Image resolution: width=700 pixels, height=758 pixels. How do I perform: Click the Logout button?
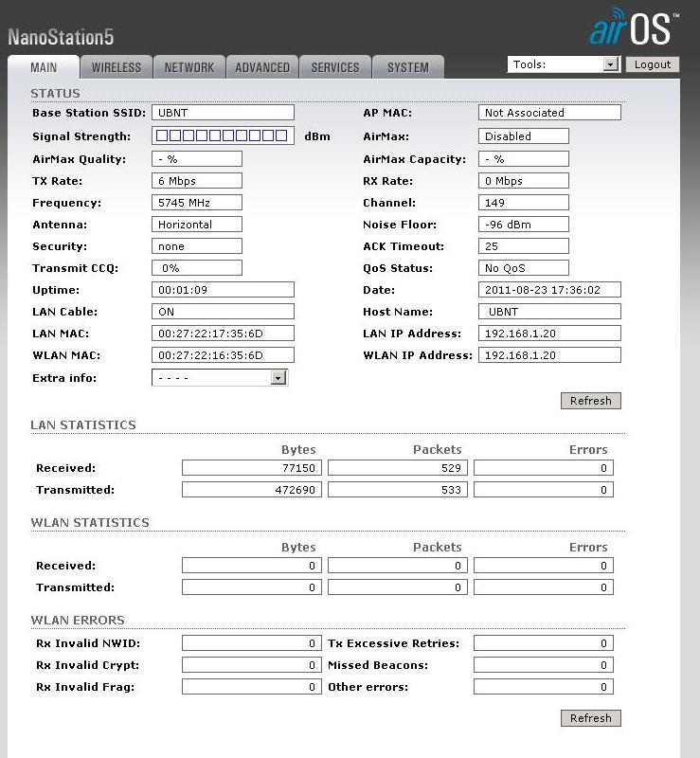point(653,64)
